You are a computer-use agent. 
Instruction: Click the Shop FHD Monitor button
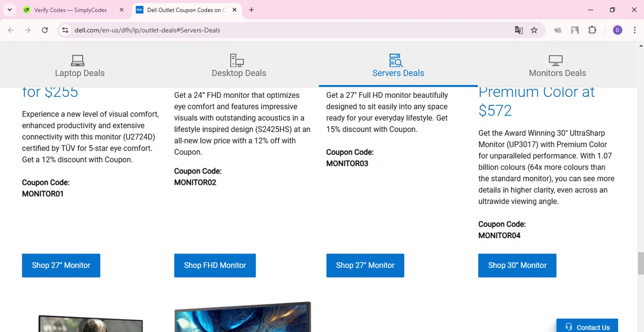pyautogui.click(x=215, y=265)
